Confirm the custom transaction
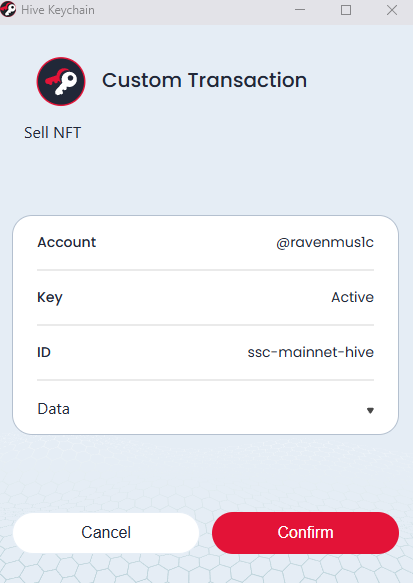The width and height of the screenshot is (413, 583). pyautogui.click(x=305, y=532)
